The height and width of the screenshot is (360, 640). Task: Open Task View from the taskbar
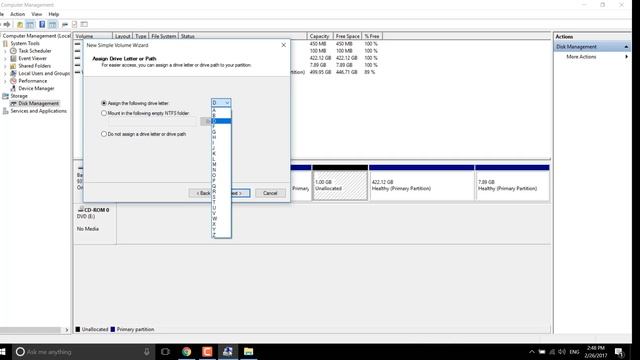(165, 351)
